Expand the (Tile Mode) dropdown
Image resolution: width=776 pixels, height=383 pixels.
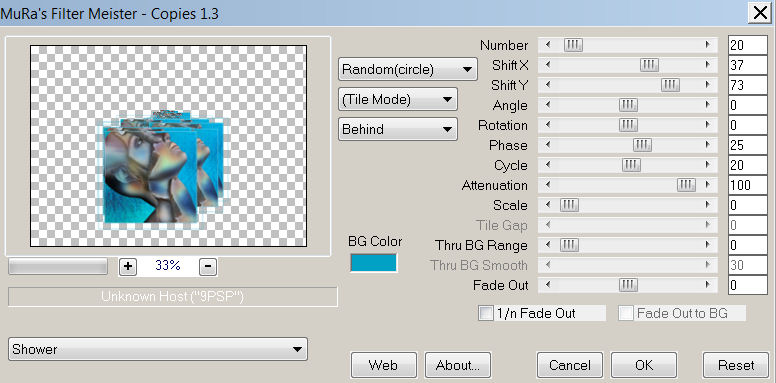point(397,99)
